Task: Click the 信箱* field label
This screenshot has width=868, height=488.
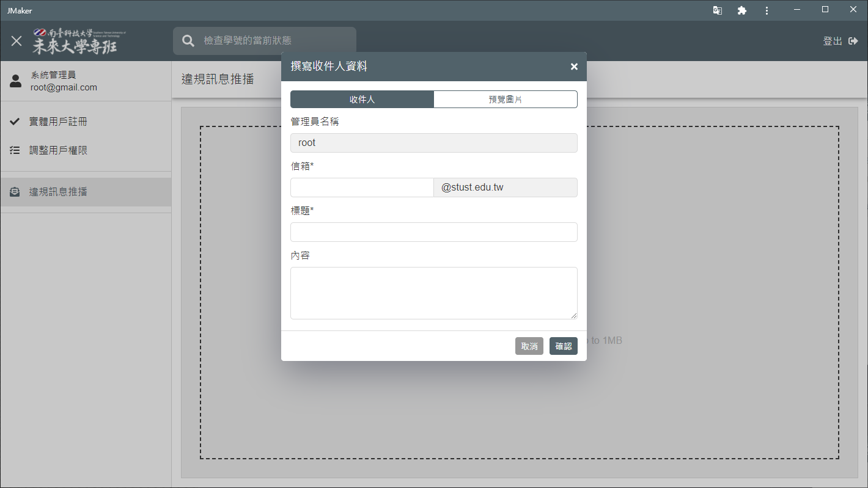Action: coord(302,166)
